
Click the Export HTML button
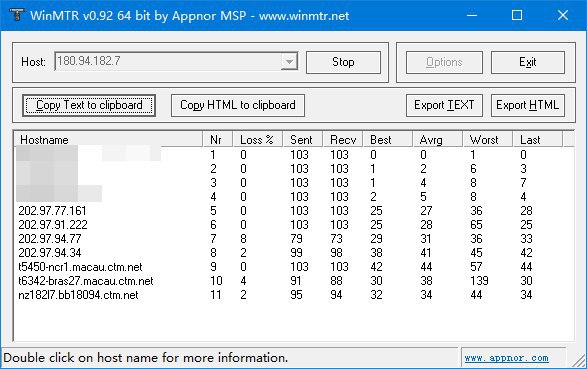pos(527,105)
